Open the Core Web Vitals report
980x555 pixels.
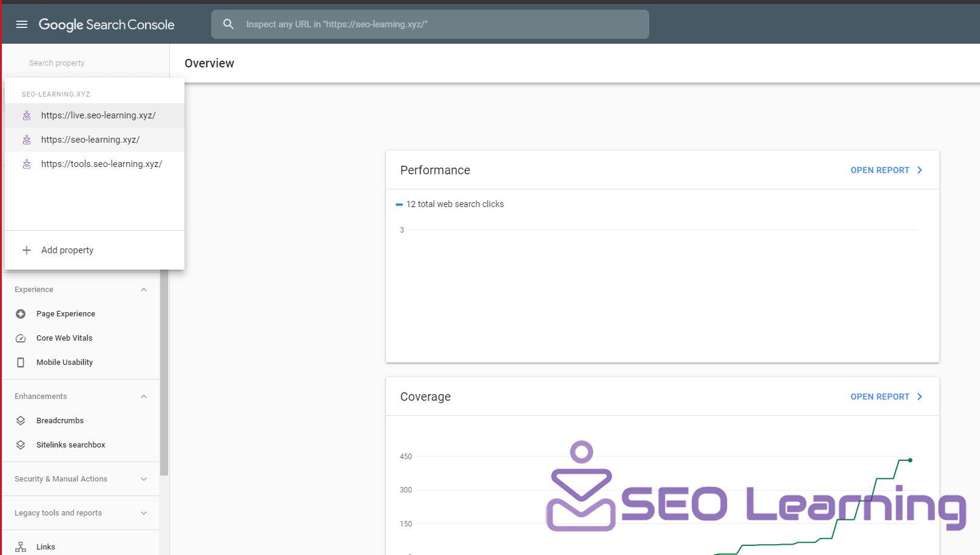(64, 338)
